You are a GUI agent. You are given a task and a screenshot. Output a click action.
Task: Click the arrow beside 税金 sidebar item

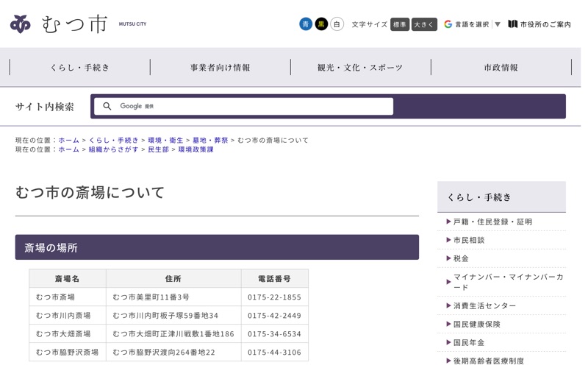click(x=448, y=258)
